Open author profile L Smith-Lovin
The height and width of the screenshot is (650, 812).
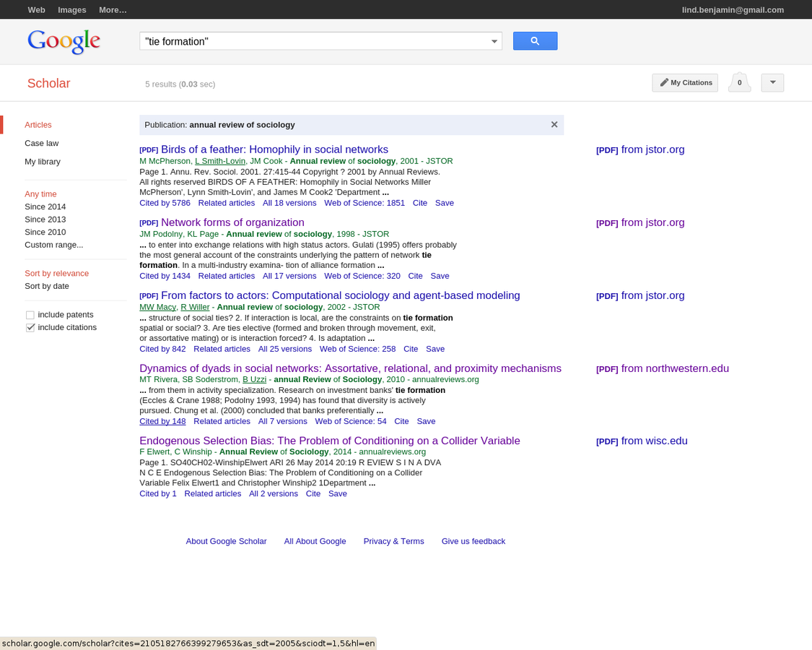(220, 161)
